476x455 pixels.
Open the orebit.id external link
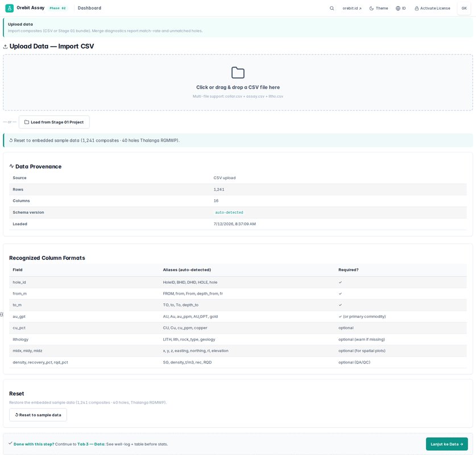352,9
